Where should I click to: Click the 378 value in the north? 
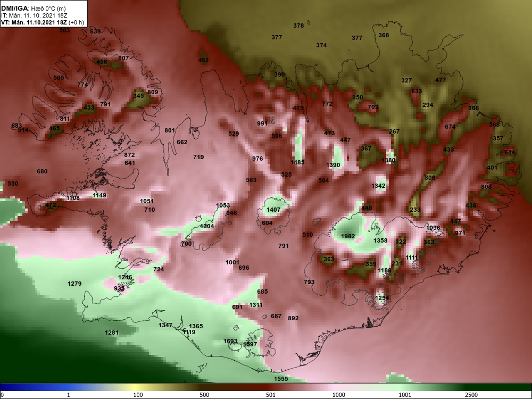click(298, 26)
